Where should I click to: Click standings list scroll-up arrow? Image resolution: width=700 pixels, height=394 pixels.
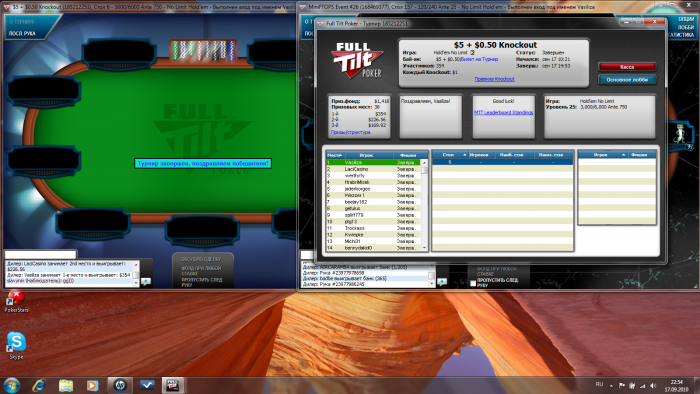pyautogui.click(x=424, y=162)
